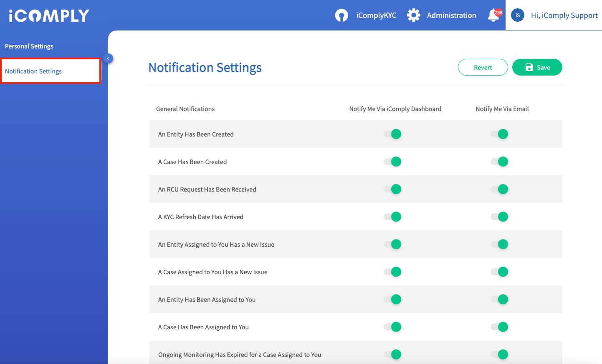The image size is (602, 364).
Task: Toggle dashboard notification for Entity Assigned Has a New Issue
Action: pos(392,244)
